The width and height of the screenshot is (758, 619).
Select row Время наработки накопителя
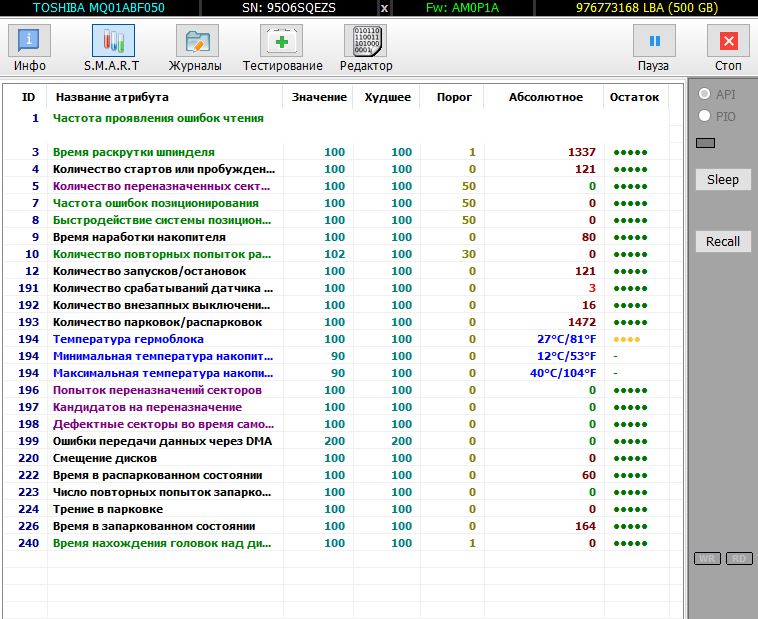pos(336,237)
